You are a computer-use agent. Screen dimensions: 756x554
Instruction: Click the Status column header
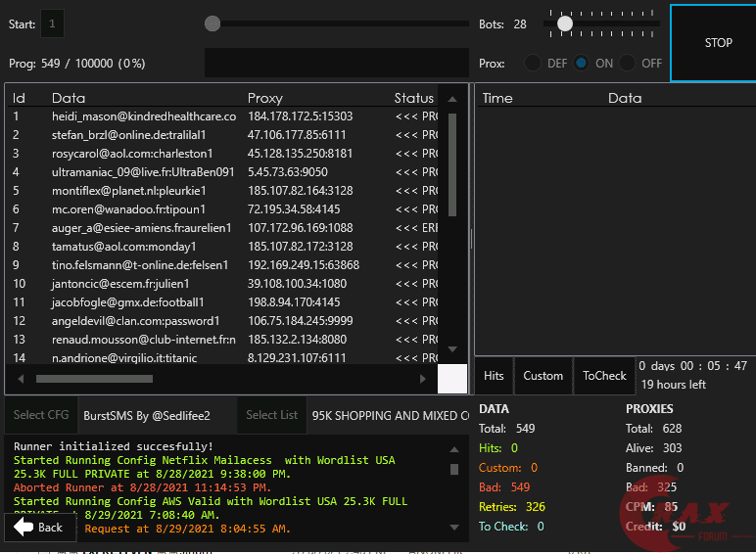tap(413, 98)
